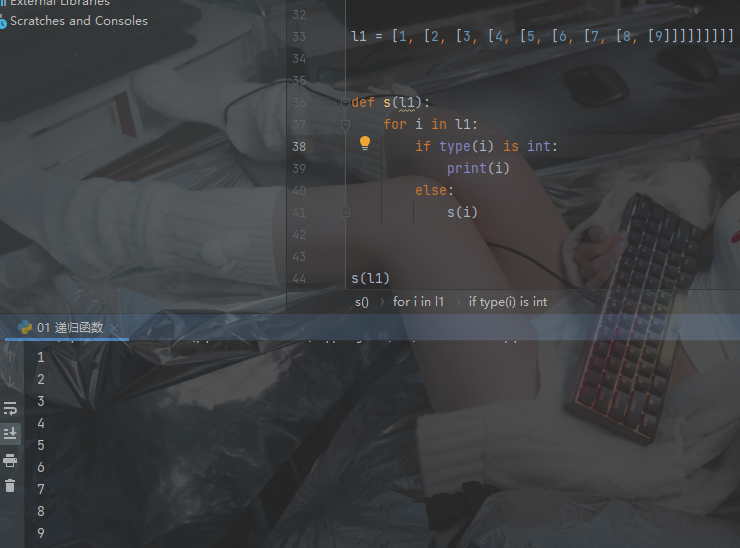Click output value 5 in console
The image size is (740, 548).
[41, 445]
